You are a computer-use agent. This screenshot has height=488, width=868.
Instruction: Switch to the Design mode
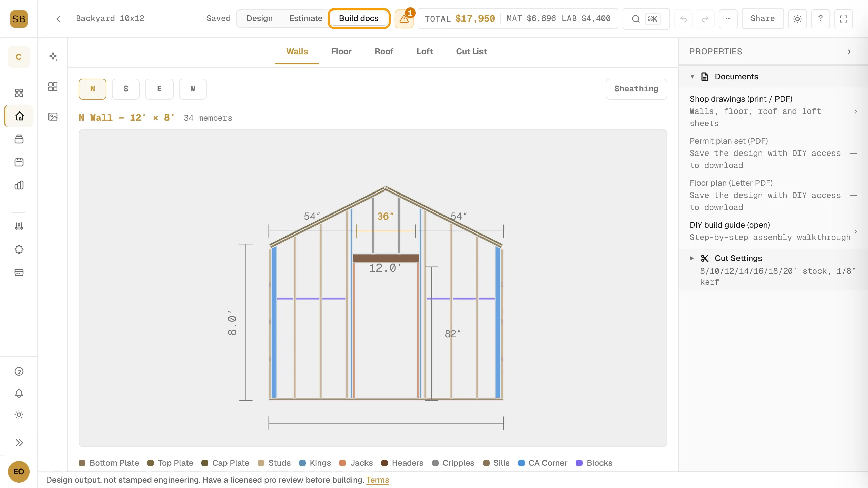click(x=259, y=18)
